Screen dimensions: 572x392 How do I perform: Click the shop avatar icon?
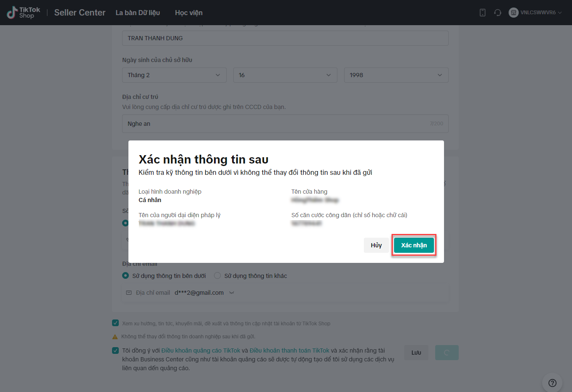[x=513, y=13]
